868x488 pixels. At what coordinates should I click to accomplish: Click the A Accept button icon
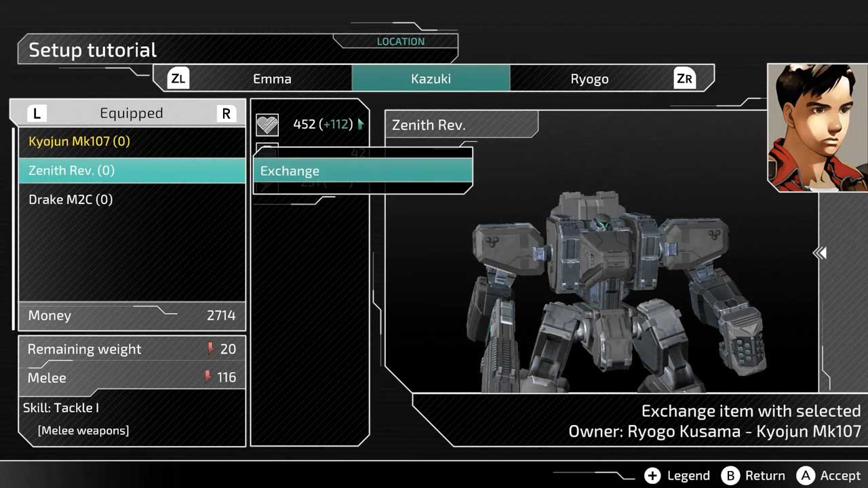[x=806, y=475]
